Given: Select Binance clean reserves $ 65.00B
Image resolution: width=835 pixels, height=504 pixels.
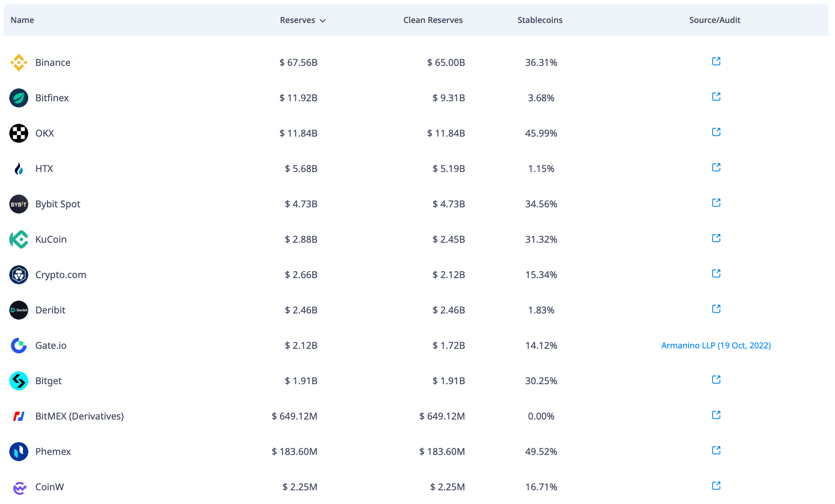Looking at the screenshot, I should point(446,62).
